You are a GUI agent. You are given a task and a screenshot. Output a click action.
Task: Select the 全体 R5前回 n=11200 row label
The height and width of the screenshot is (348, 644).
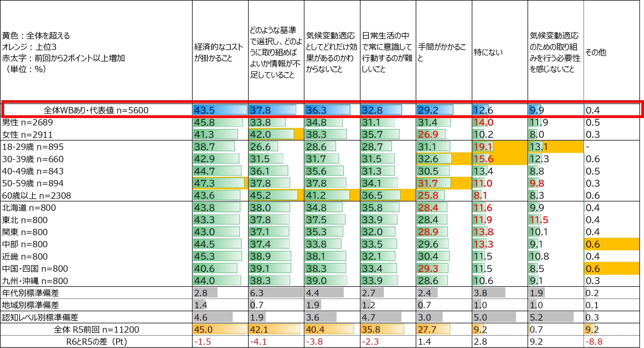click(x=96, y=329)
